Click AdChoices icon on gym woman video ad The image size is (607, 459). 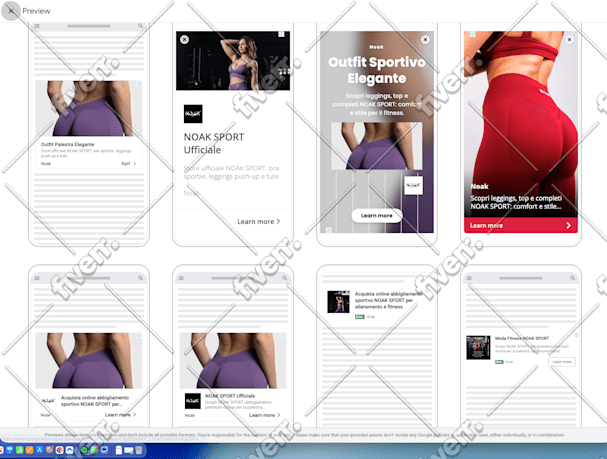tap(281, 34)
